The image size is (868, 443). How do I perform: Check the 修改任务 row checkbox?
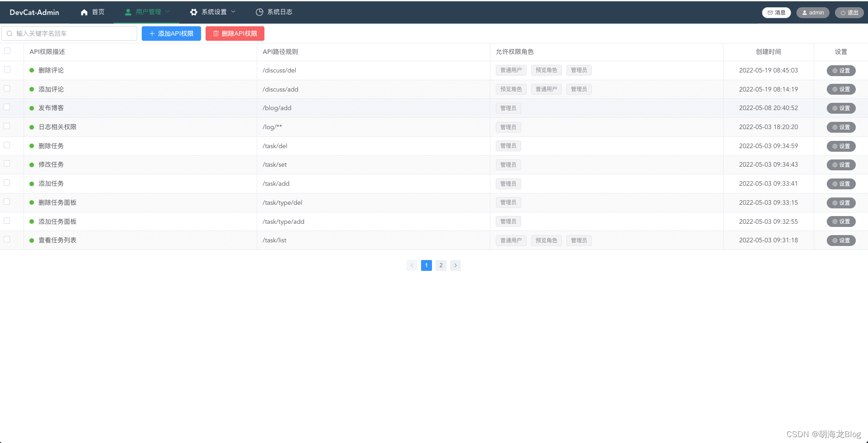pyautogui.click(x=7, y=164)
